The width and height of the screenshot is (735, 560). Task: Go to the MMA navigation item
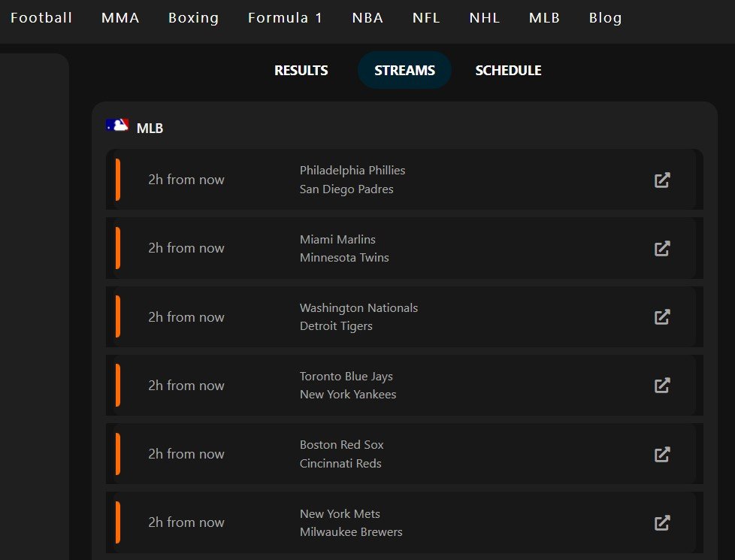coord(120,18)
